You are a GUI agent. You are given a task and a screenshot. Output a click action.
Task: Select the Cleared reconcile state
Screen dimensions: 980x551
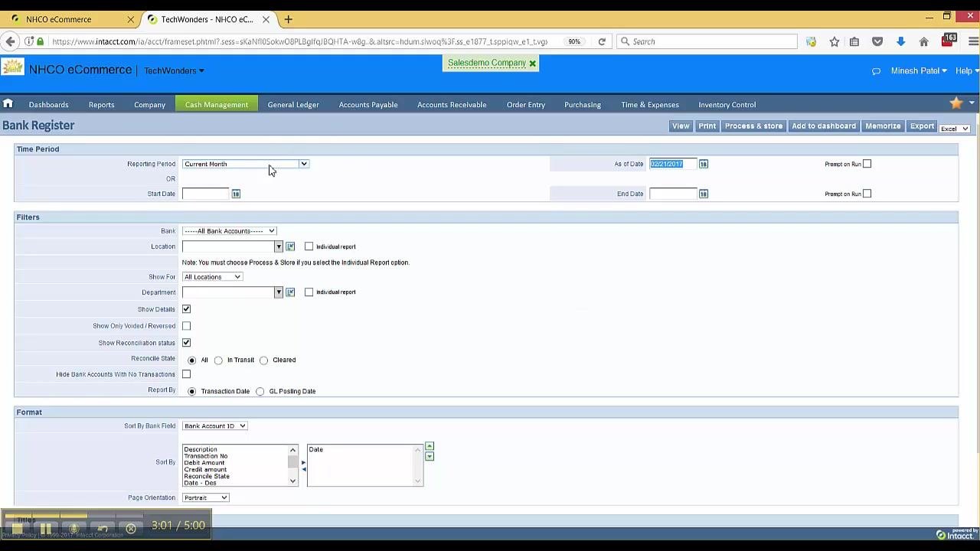264,360
